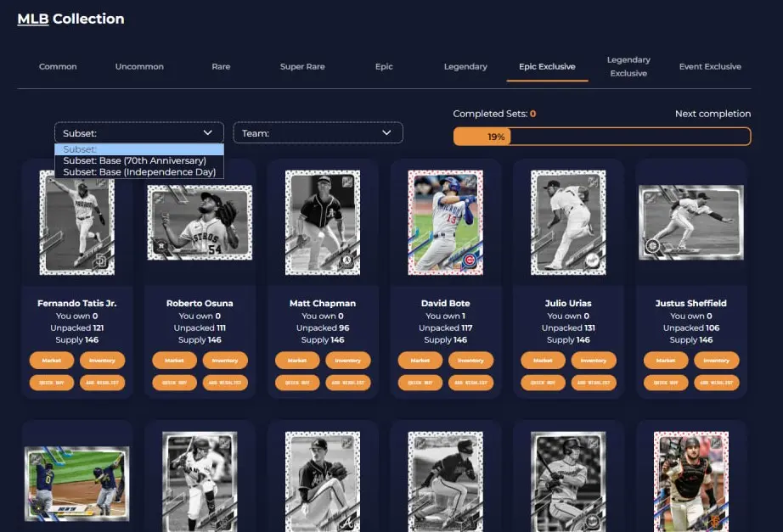
Task: Add Roberto Osuna to wishlist
Action: click(x=225, y=383)
